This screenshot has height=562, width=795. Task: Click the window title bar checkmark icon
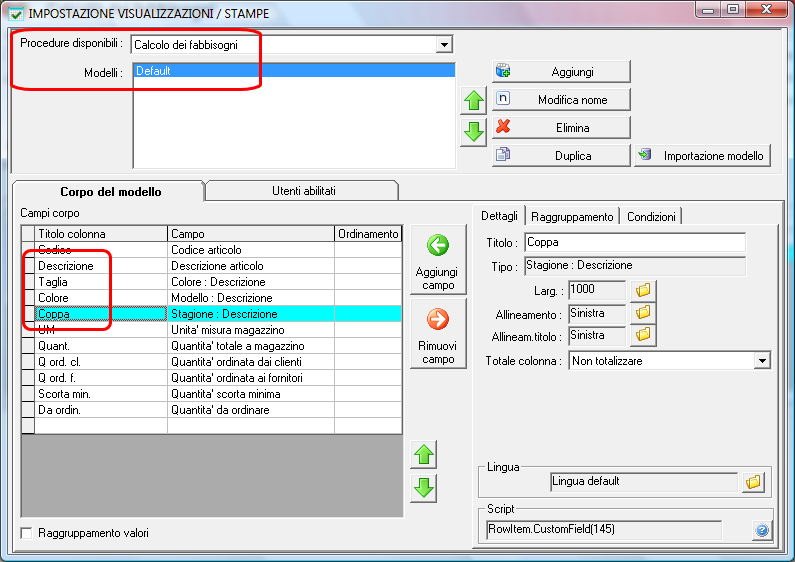[16, 14]
